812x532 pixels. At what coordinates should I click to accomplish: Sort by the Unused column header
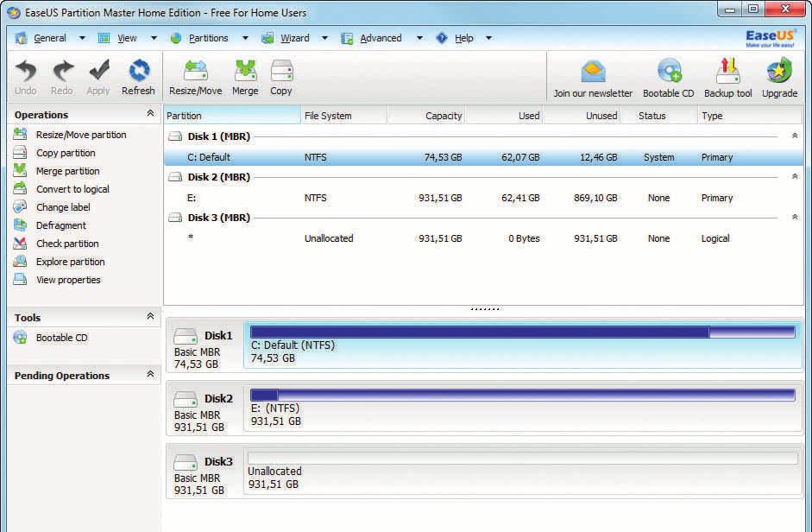(x=582, y=116)
